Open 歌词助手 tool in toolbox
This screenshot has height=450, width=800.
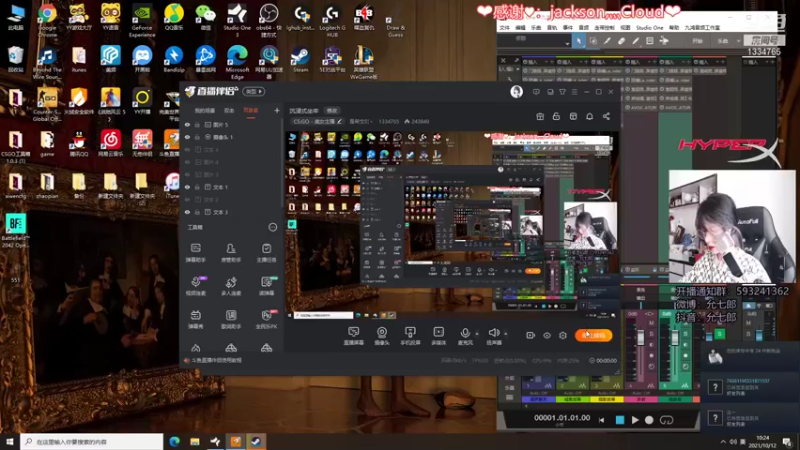click(x=231, y=319)
